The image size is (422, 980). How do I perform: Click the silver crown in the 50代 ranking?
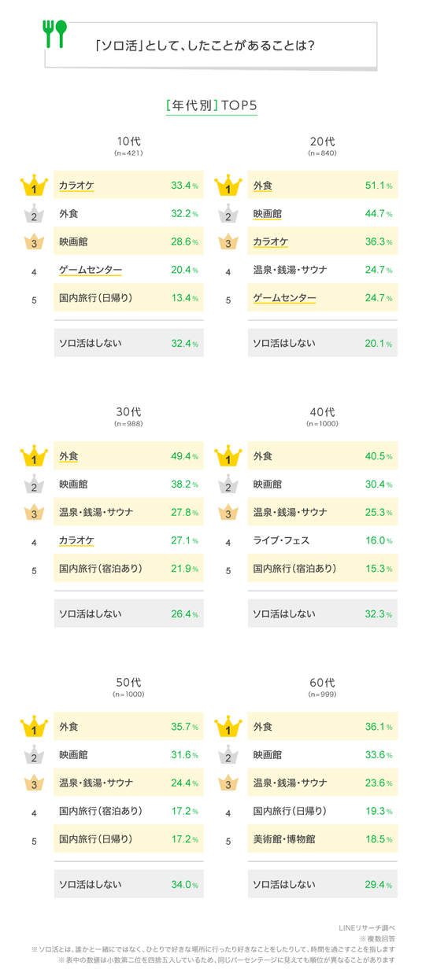(34, 755)
